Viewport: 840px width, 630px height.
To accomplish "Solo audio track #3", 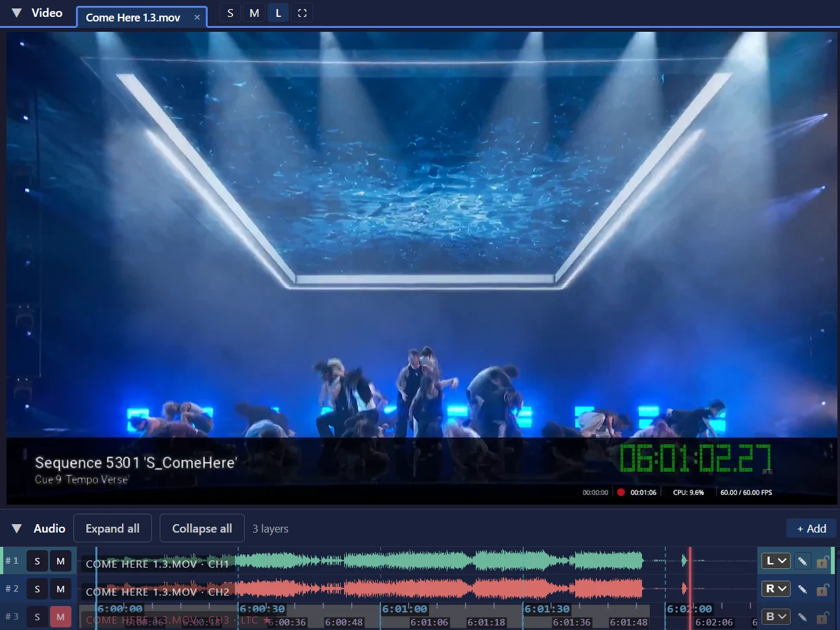I will [x=37, y=617].
